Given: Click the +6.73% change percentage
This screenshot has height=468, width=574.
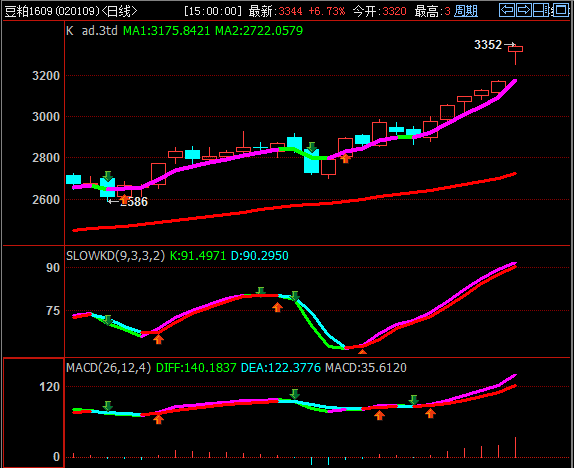Looking at the screenshot, I should 327,11.
